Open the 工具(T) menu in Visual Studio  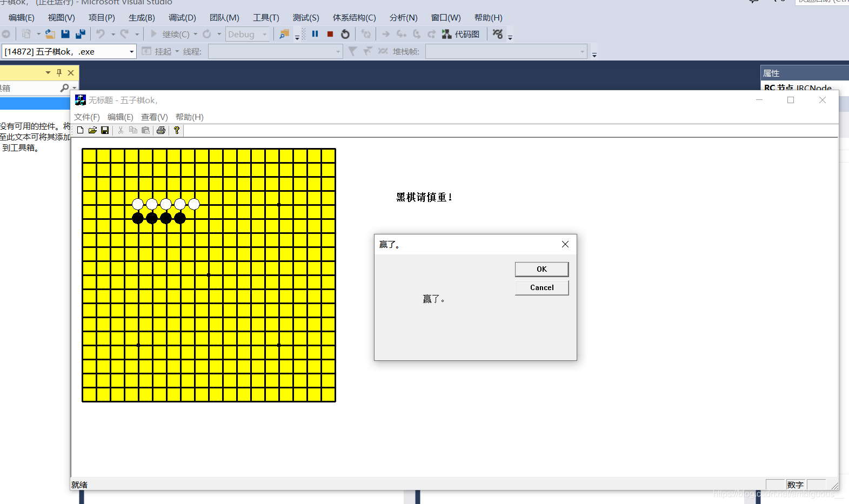click(x=266, y=18)
